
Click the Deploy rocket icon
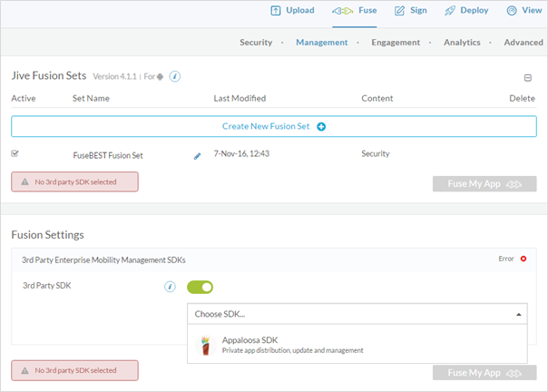[449, 11]
